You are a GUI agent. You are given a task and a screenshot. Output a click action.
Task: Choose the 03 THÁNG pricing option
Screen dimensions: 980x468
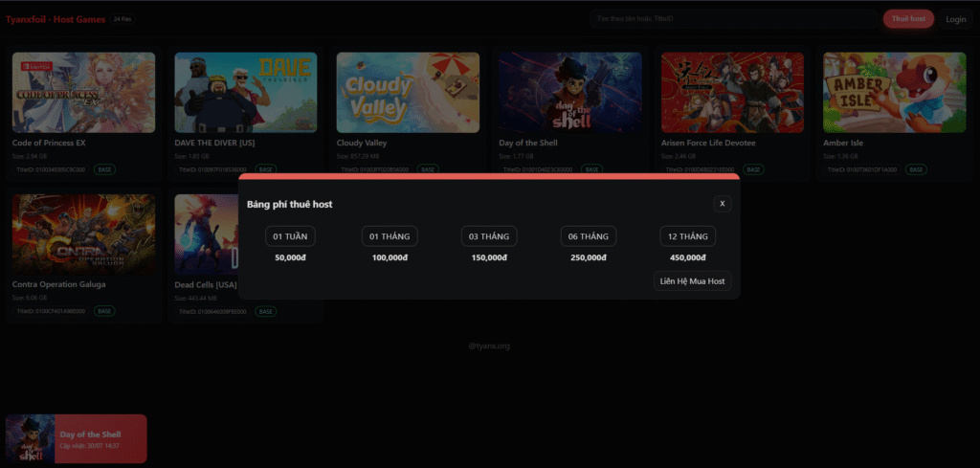click(x=489, y=236)
